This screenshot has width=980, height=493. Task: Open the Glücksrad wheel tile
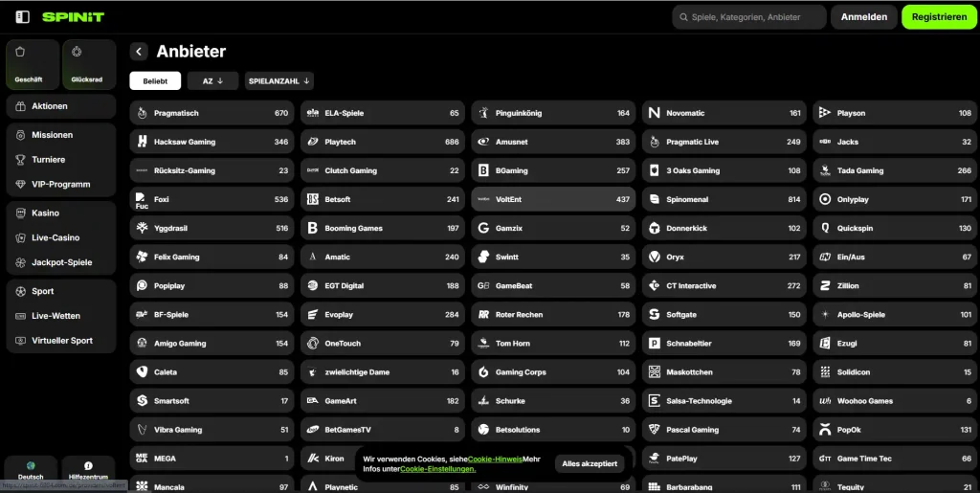[89, 64]
